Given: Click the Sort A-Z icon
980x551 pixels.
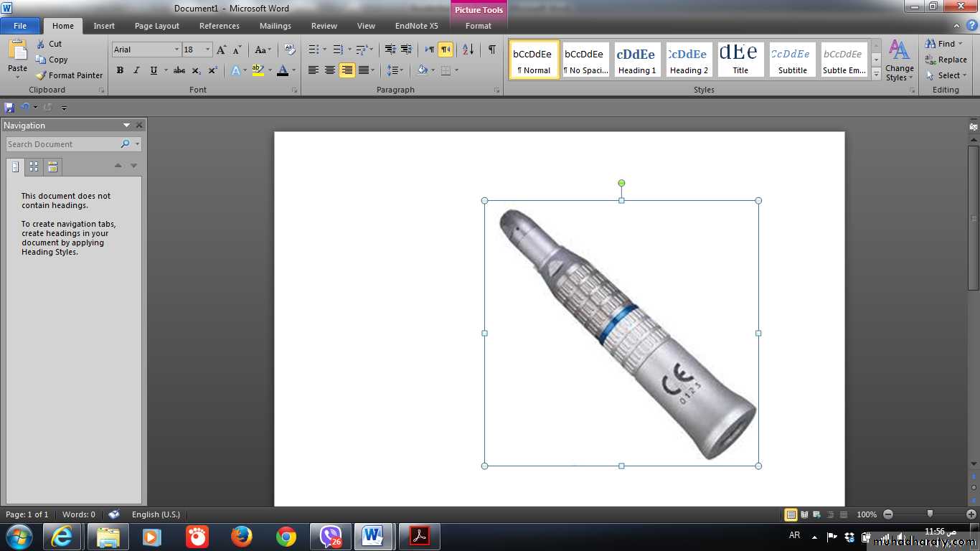Looking at the screenshot, I should [468, 50].
